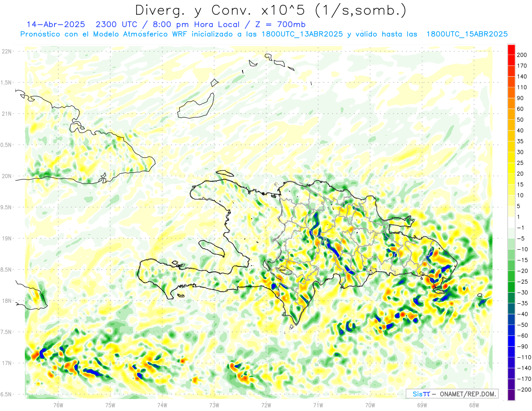Click the "19N" latitude axis label

(6, 238)
